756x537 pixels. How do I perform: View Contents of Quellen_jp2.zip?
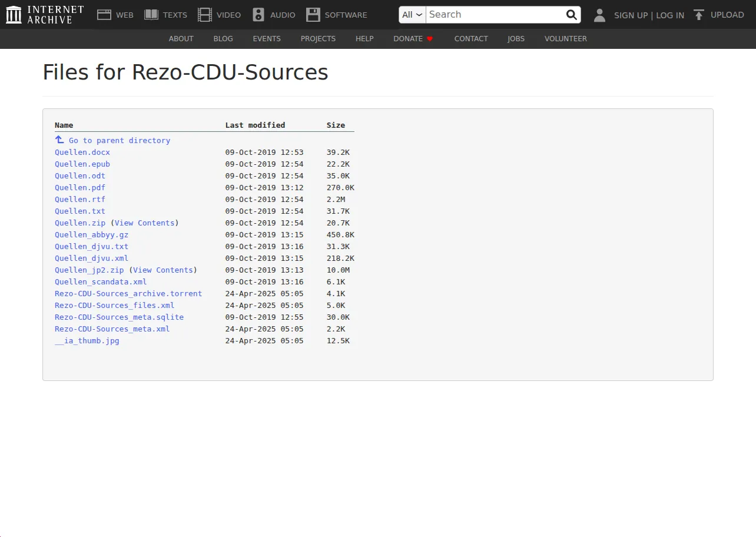[163, 270]
